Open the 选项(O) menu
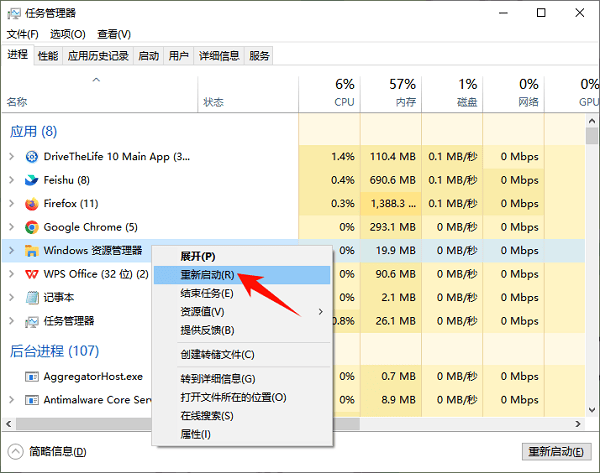600x473 pixels. (x=68, y=34)
